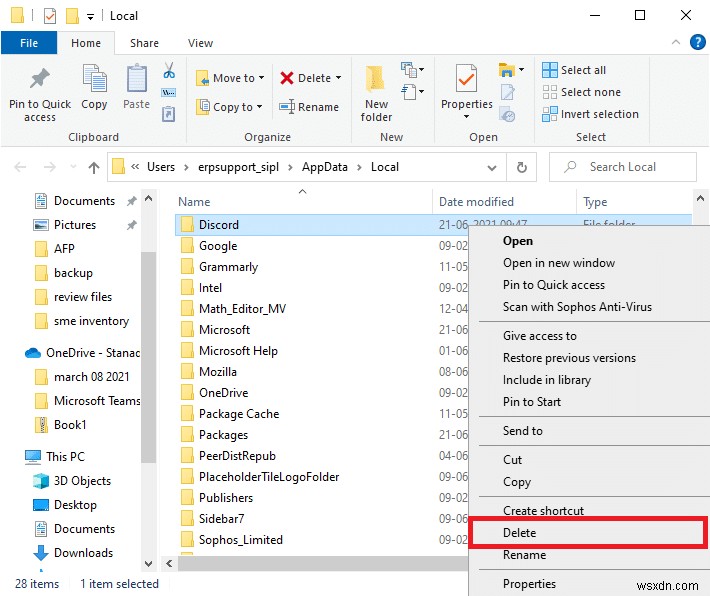Select This PC in navigation pane
The image size is (710, 596).
(55, 457)
